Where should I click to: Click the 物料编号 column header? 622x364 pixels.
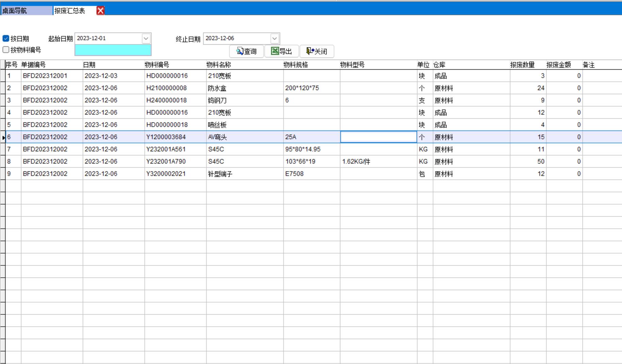(157, 65)
